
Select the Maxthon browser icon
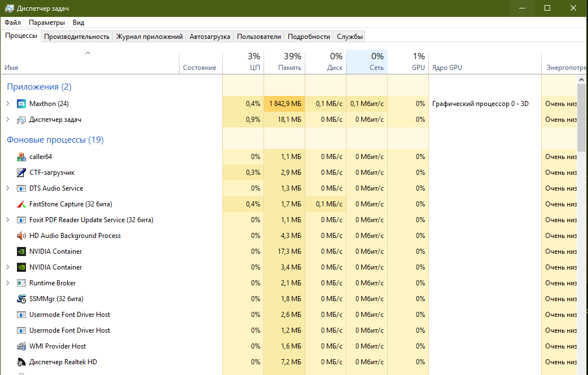(21, 104)
